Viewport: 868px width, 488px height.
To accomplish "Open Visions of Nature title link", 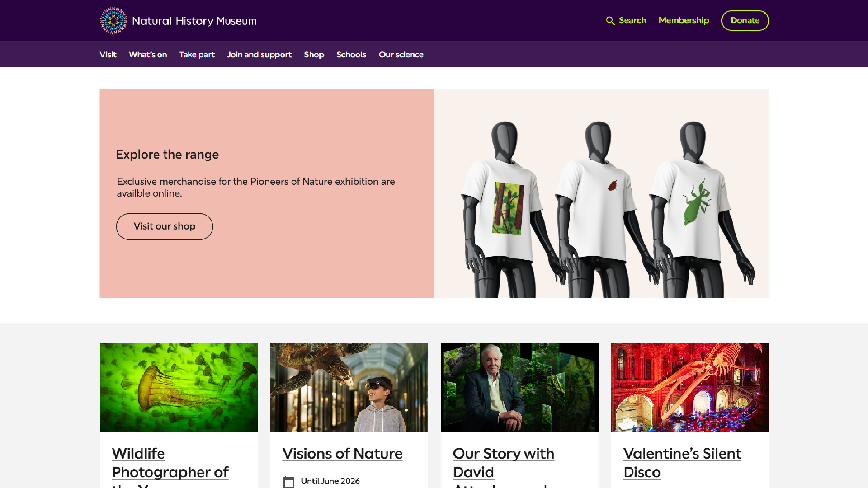I will pyautogui.click(x=342, y=454).
